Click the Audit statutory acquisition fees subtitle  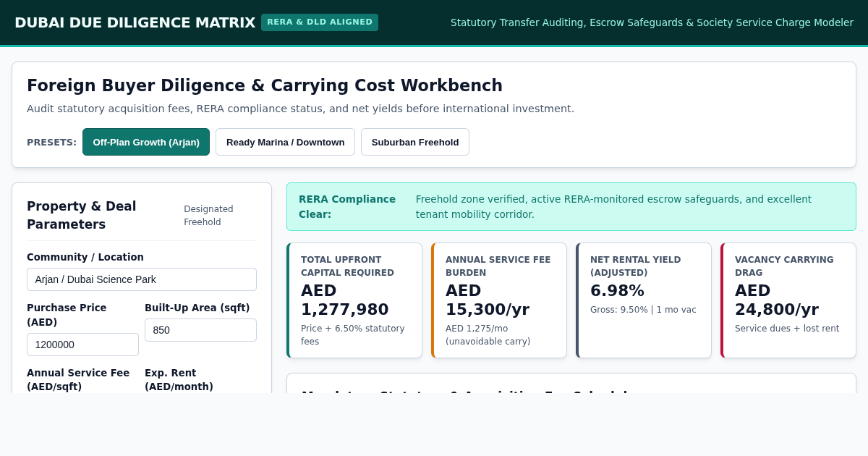[x=300, y=109]
